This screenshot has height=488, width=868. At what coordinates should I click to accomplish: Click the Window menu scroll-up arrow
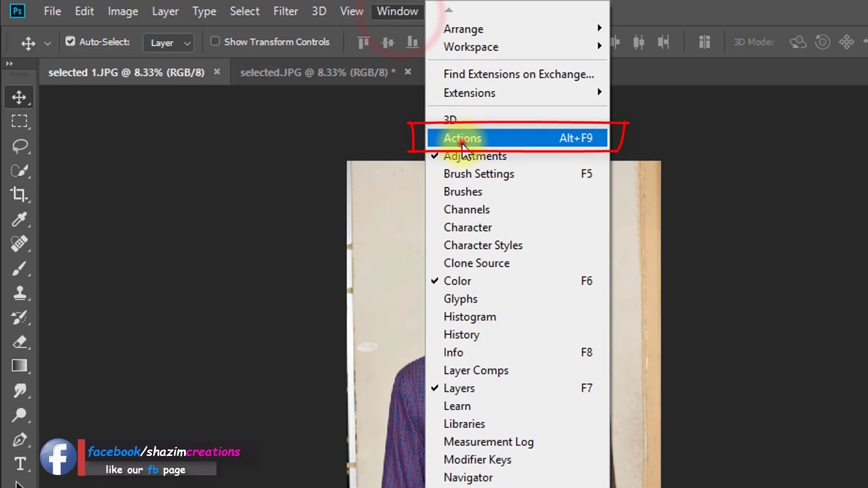click(x=449, y=10)
